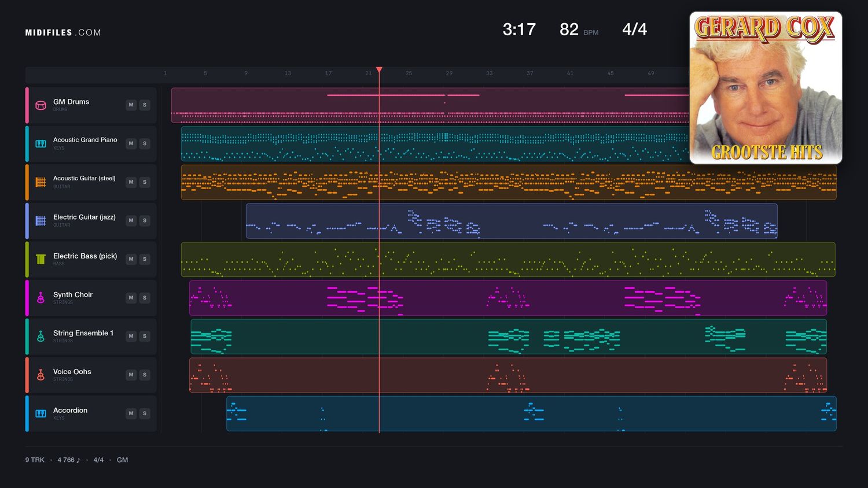Viewport: 868px width, 488px height.
Task: Solo the Synth Choir track
Action: (145, 298)
